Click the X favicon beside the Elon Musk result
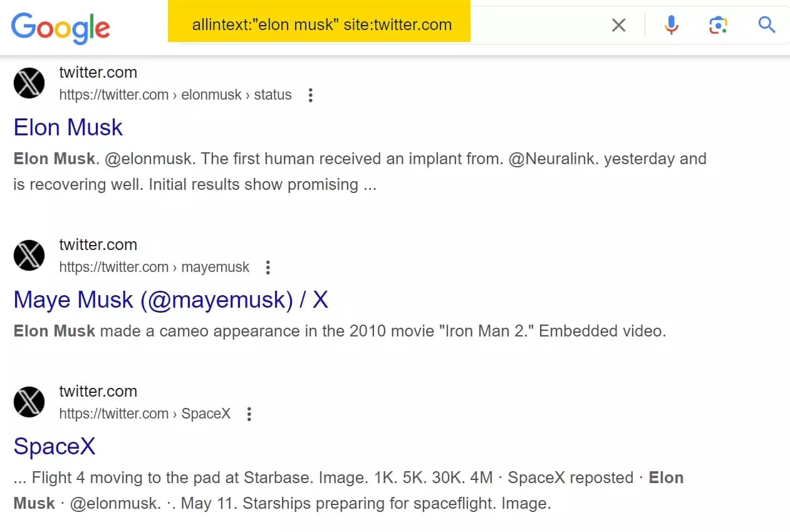Screen dimensions: 790x532 (29, 83)
